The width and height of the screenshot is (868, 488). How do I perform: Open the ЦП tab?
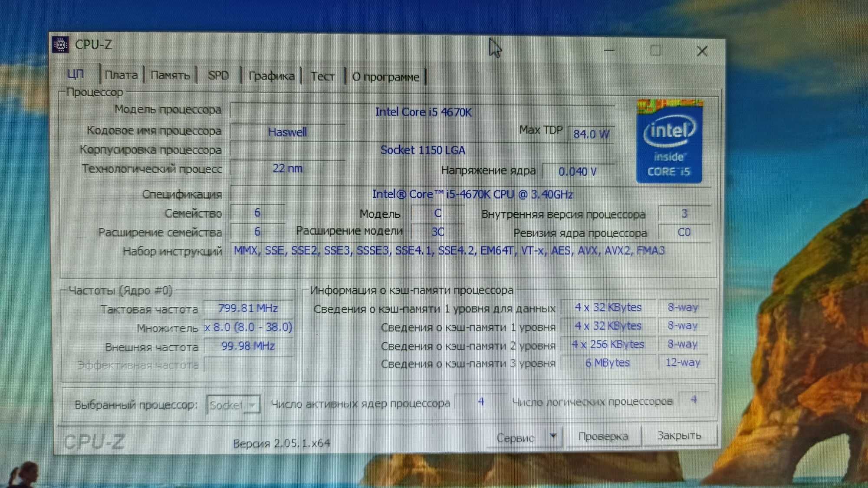[75, 75]
